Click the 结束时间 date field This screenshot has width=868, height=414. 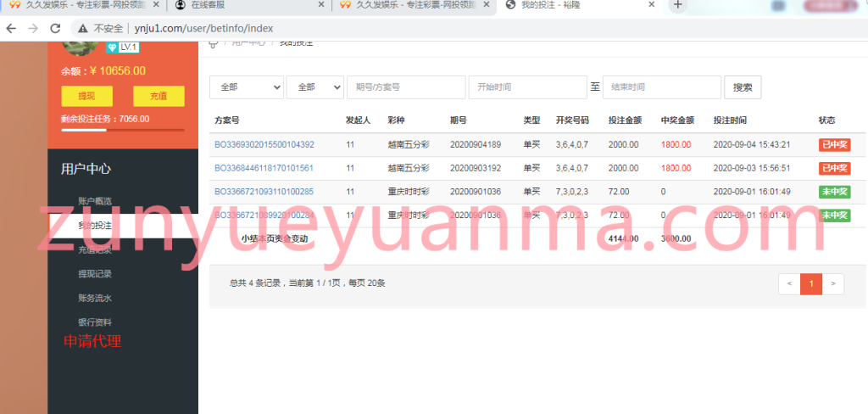click(x=661, y=87)
